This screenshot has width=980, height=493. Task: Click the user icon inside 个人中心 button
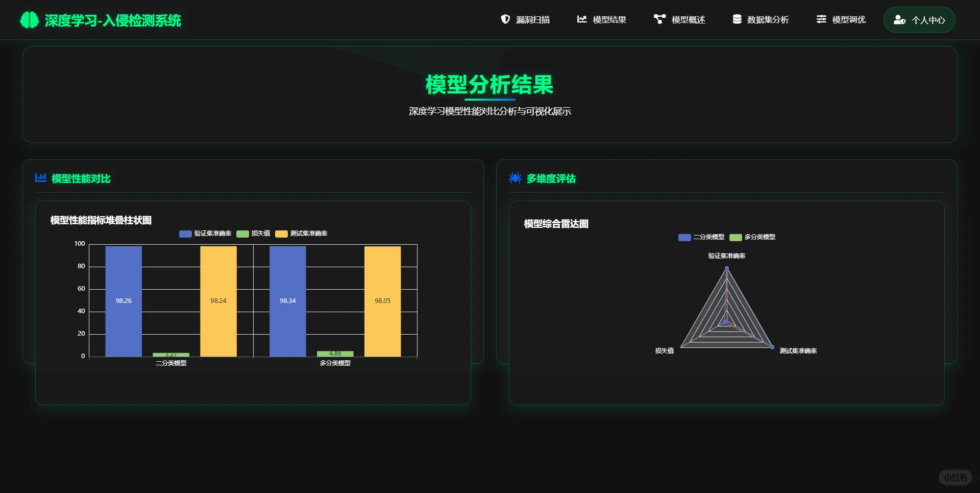pyautogui.click(x=898, y=20)
